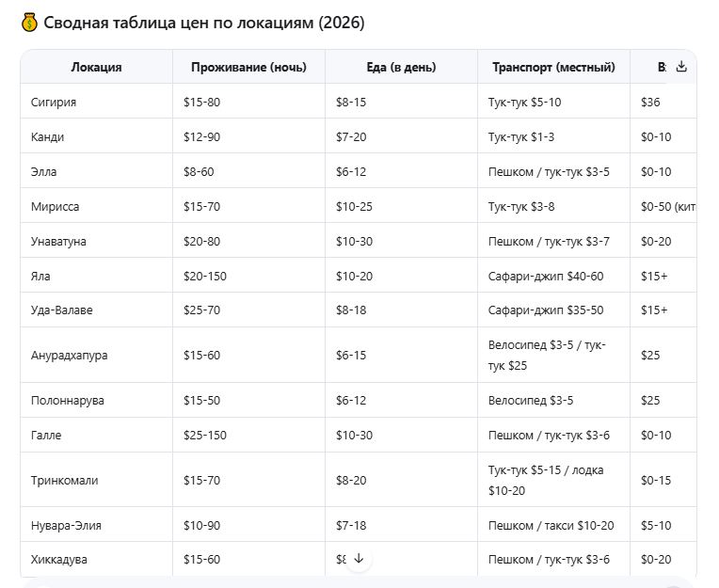719x588 pixels.
Task: Click Тринкомали transport cell with лодка
Action: [546, 480]
